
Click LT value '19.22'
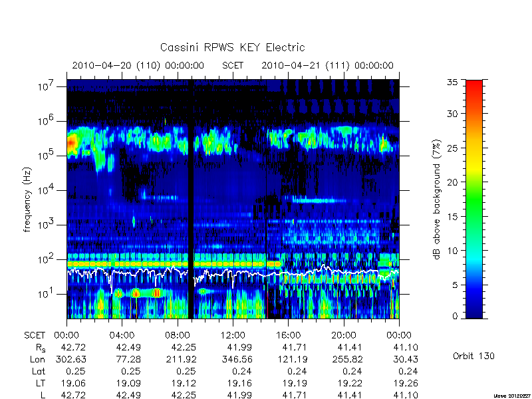[350, 384]
